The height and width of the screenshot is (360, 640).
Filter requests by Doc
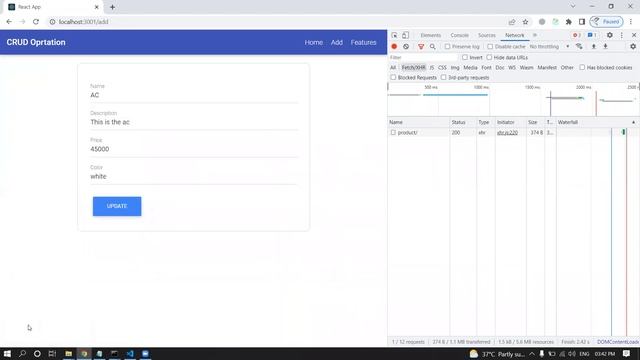(x=500, y=67)
